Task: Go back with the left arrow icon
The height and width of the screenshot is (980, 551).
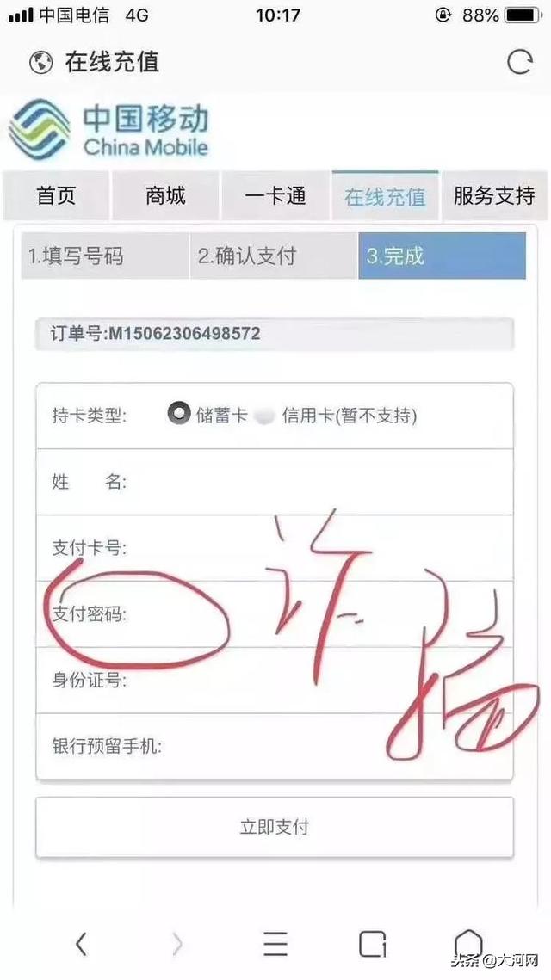Action: coord(81,943)
